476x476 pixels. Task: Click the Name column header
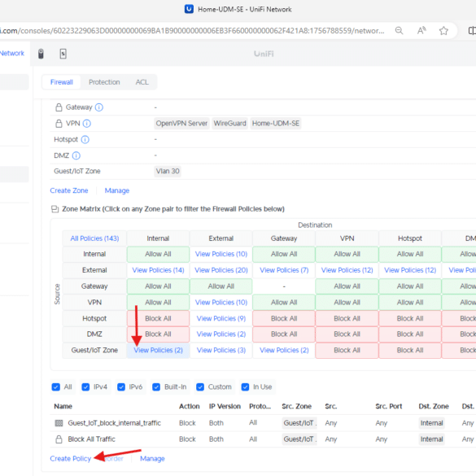click(x=63, y=407)
